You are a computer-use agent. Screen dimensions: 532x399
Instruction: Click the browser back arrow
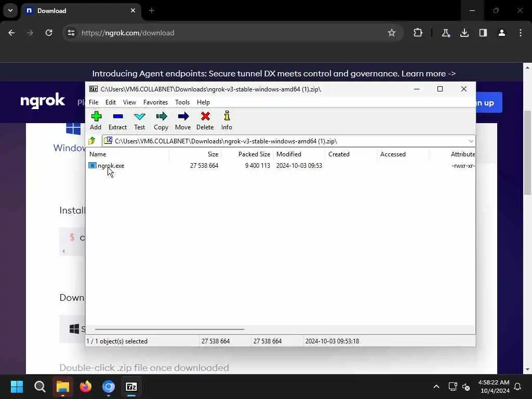pyautogui.click(x=11, y=33)
